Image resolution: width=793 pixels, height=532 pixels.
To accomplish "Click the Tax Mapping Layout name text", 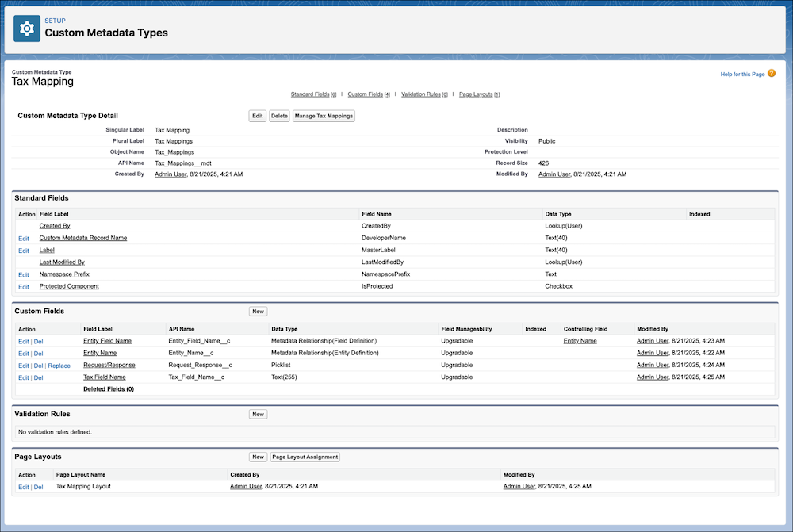I will click(x=83, y=487).
